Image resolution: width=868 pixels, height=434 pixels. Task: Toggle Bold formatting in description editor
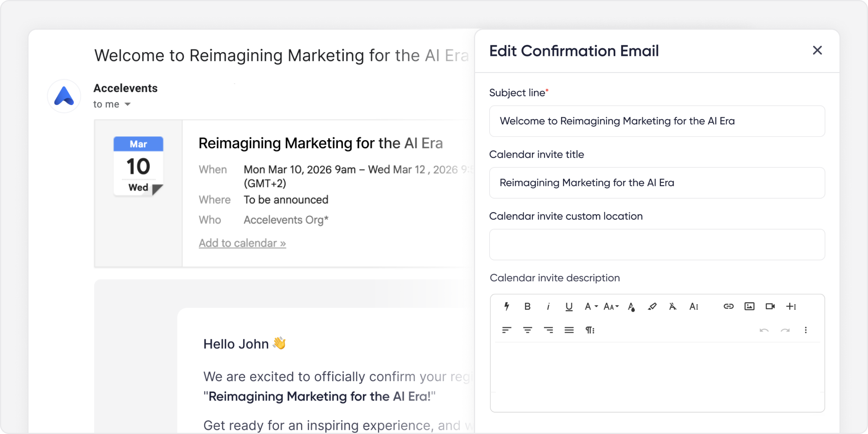coord(527,306)
